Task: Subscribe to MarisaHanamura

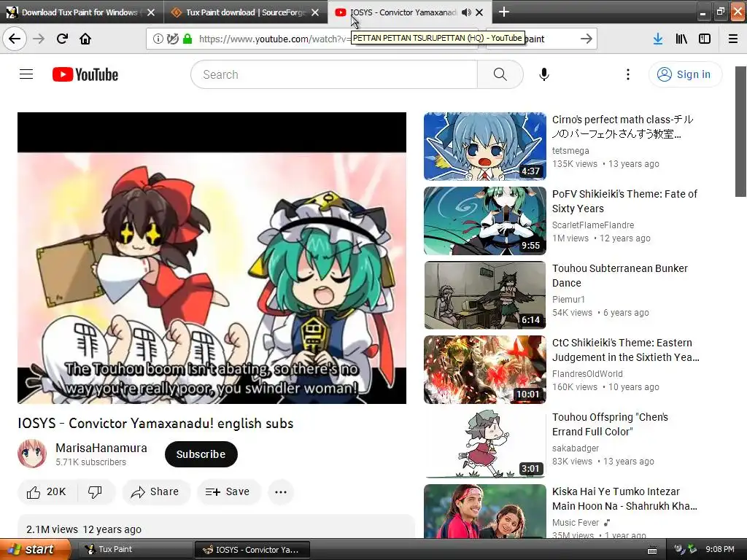Action: pyautogui.click(x=201, y=454)
